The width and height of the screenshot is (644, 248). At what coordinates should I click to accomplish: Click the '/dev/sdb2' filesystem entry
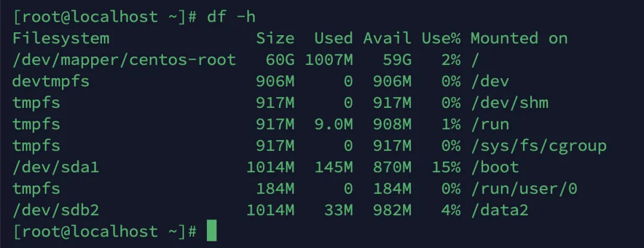pyautogui.click(x=56, y=210)
